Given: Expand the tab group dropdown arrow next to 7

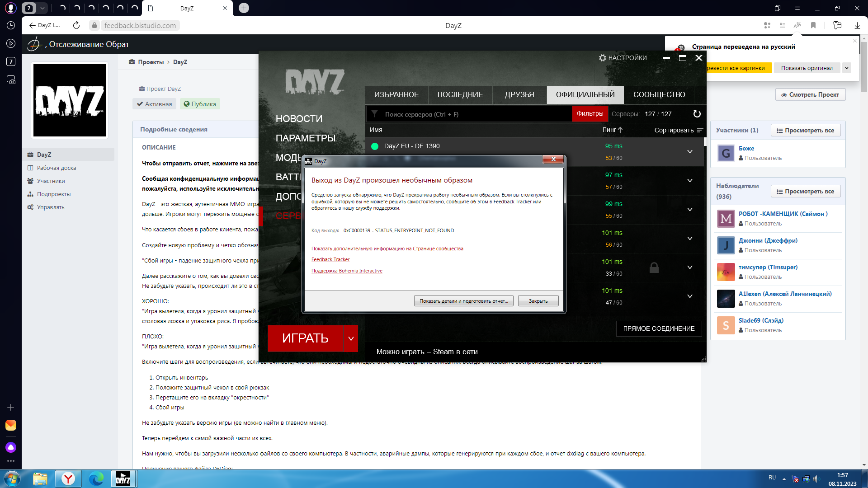Looking at the screenshot, I should click(x=42, y=8).
